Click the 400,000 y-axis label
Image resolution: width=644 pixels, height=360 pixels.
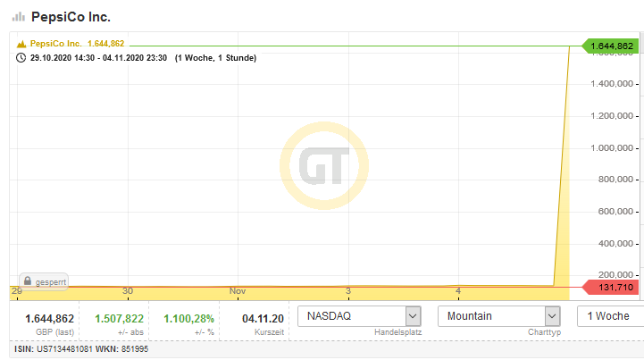615,243
